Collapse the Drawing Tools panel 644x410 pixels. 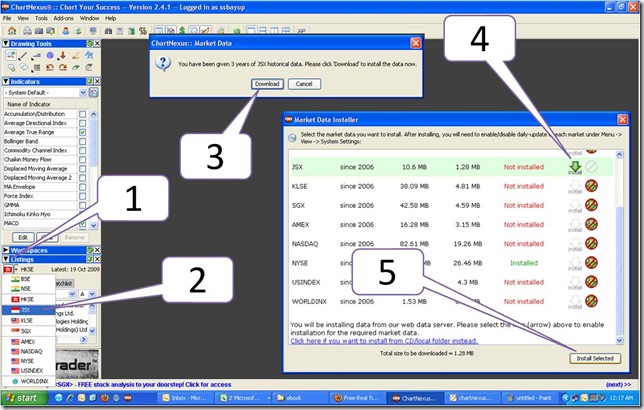pyautogui.click(x=6, y=44)
